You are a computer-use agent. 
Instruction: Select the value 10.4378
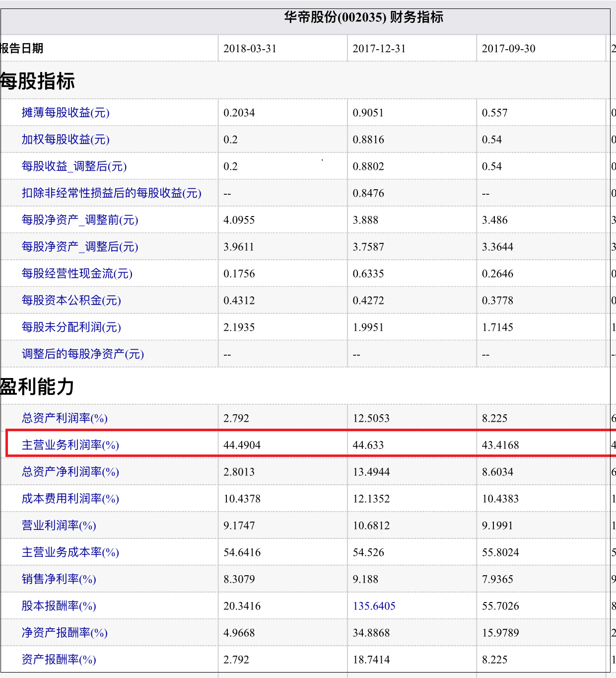(x=242, y=499)
